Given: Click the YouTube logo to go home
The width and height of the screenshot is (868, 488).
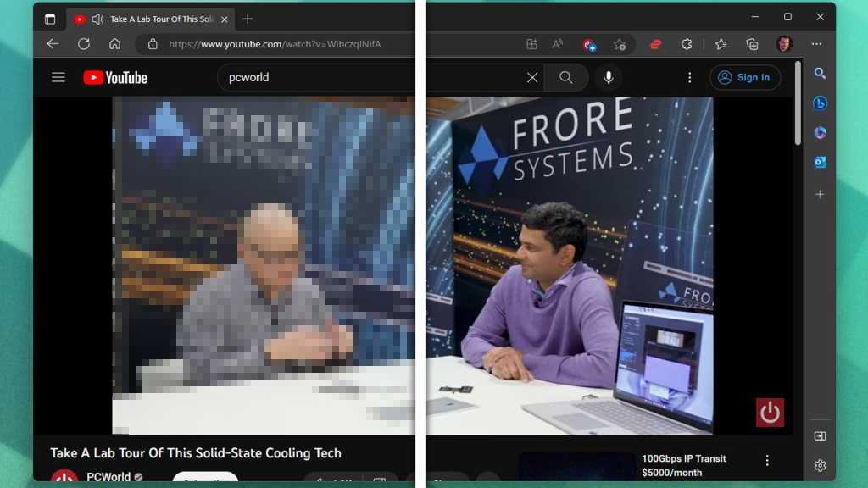Looking at the screenshot, I should point(115,78).
